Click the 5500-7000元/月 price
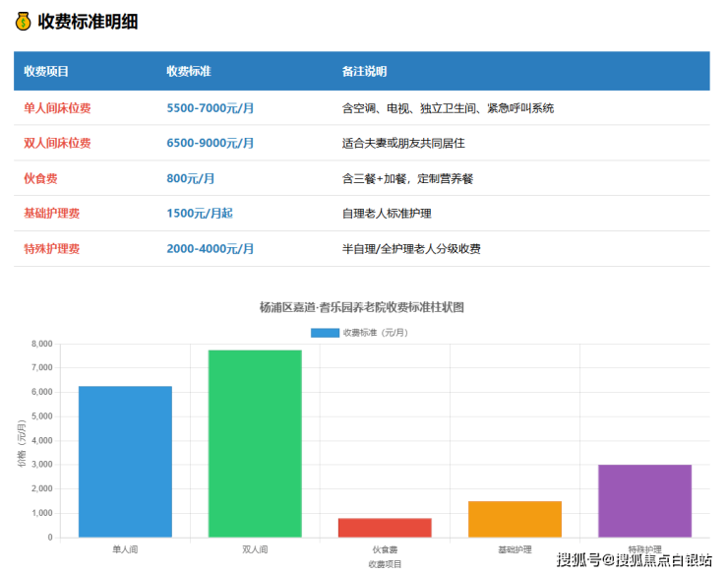Image resolution: width=728 pixels, height=575 pixels. pyautogui.click(x=210, y=108)
